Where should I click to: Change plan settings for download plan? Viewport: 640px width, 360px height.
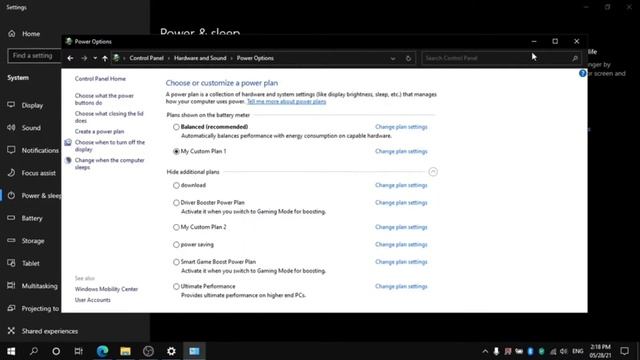point(401,185)
